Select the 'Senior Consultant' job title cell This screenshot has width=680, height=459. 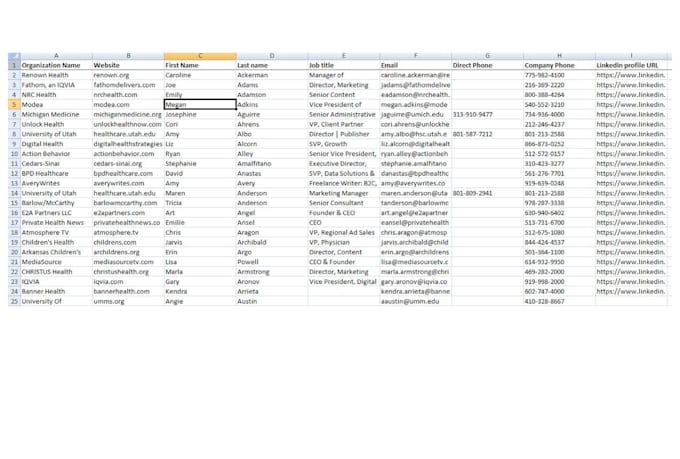click(344, 203)
